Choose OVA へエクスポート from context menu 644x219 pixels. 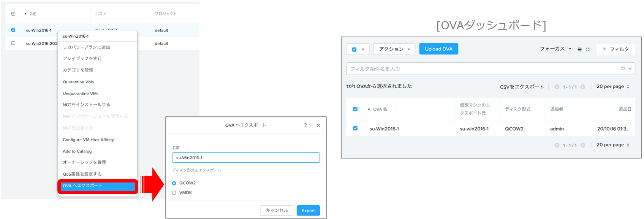click(98, 186)
